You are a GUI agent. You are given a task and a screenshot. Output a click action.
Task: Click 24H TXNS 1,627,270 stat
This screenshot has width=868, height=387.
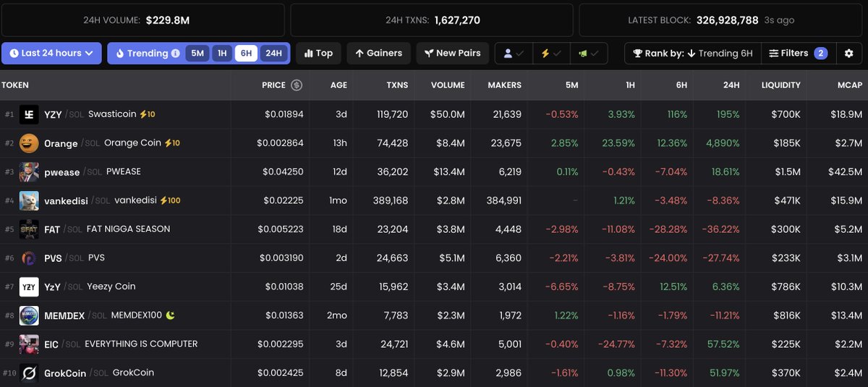[432, 20]
